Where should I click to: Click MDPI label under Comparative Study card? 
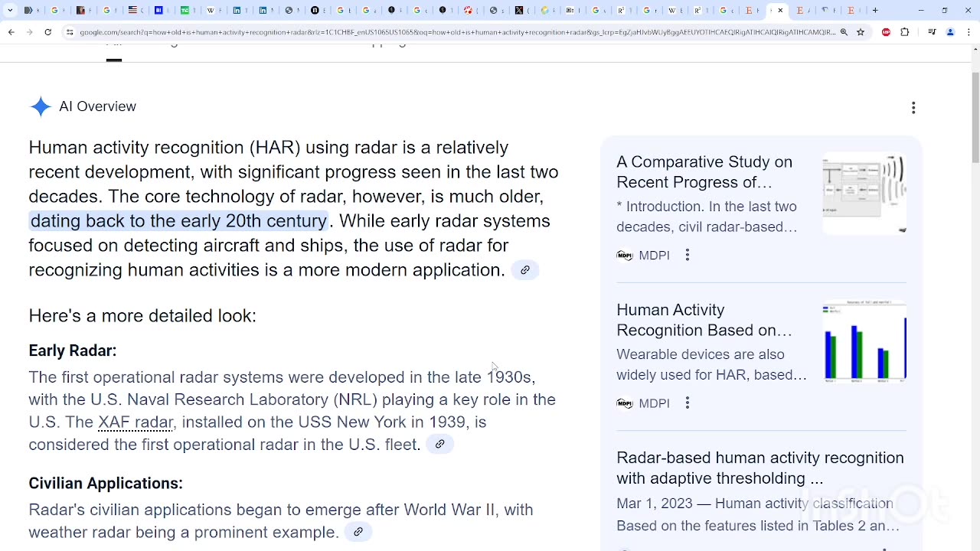654,256
